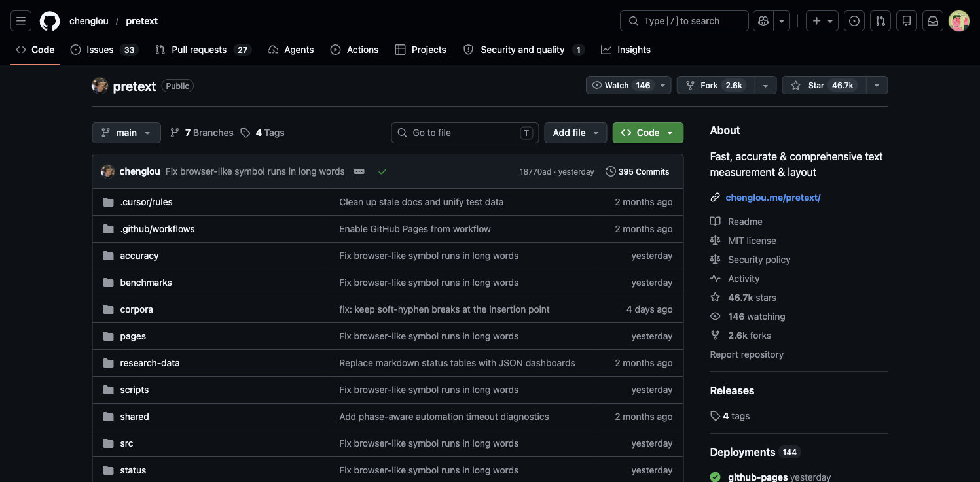This screenshot has width=980, height=482.
Task: Select the Code tab
Action: [x=35, y=50]
